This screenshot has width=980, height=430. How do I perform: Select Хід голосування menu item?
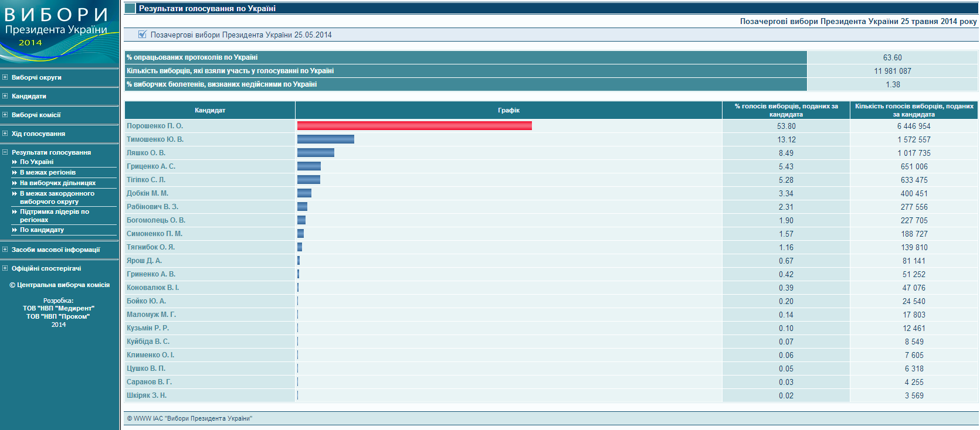[38, 134]
